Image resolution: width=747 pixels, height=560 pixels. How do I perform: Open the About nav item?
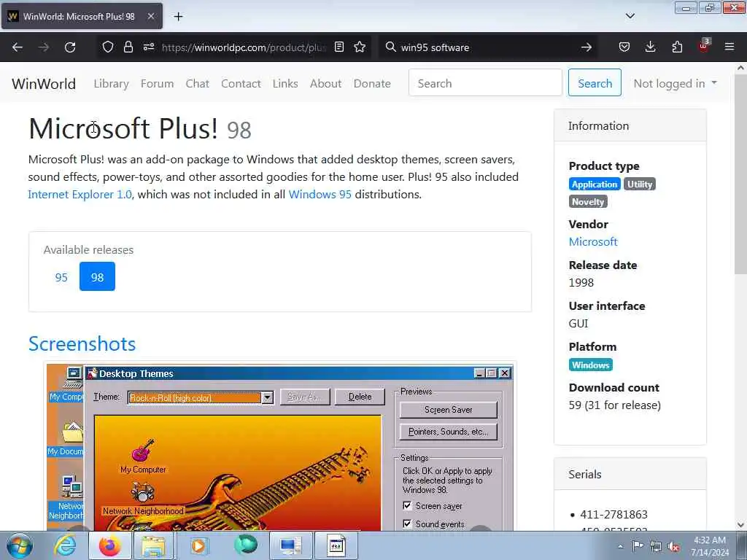pos(326,83)
